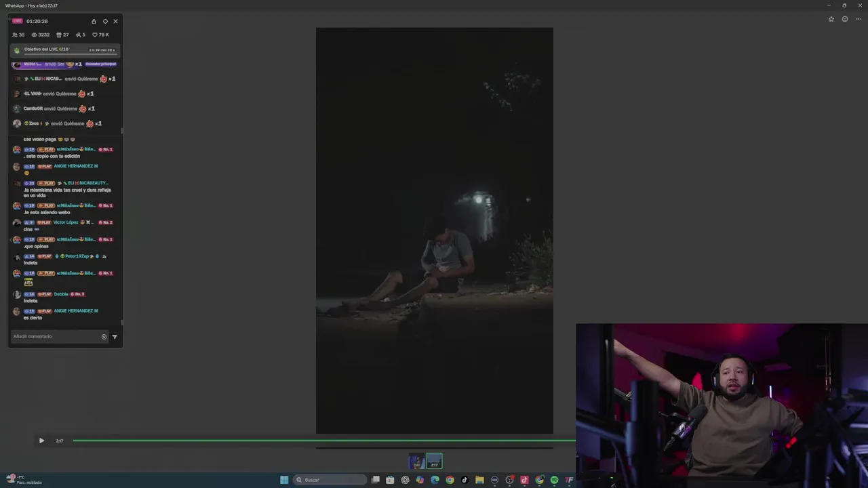Click the lock icon in LIVE panel

pyautogui.click(x=94, y=21)
